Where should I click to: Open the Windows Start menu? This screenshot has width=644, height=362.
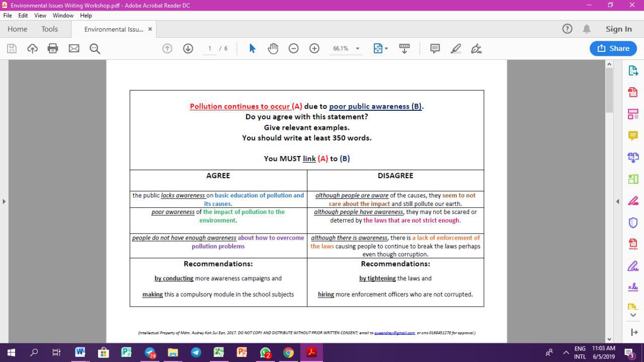pos(11,352)
